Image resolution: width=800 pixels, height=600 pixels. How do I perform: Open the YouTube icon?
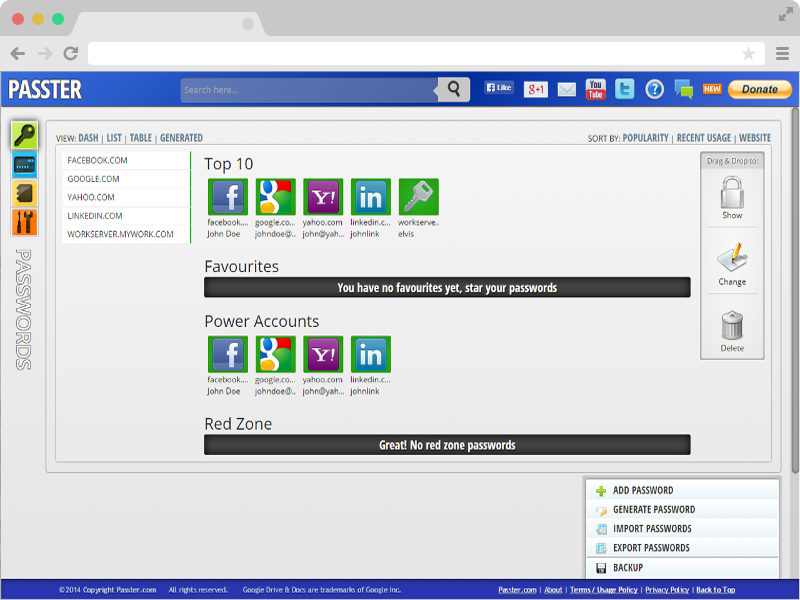(595, 89)
